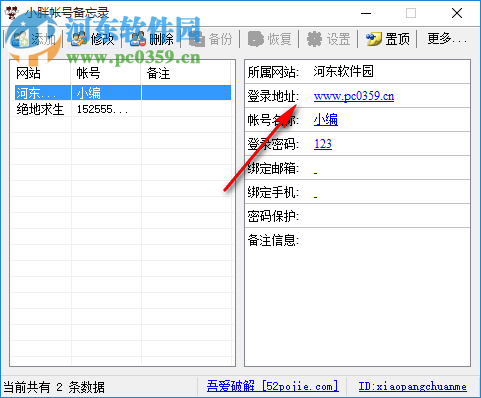The height and width of the screenshot is (398, 481).
Task: Click the 密码保护 label
Action: [x=273, y=216]
